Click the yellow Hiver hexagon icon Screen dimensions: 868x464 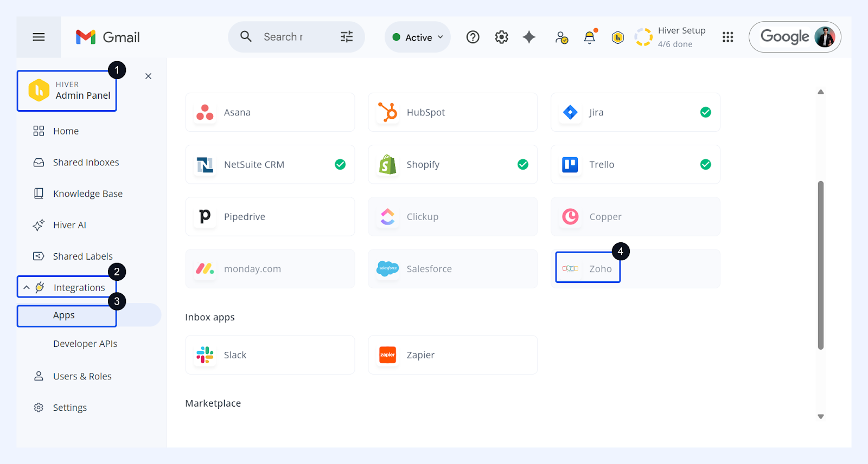(617, 37)
